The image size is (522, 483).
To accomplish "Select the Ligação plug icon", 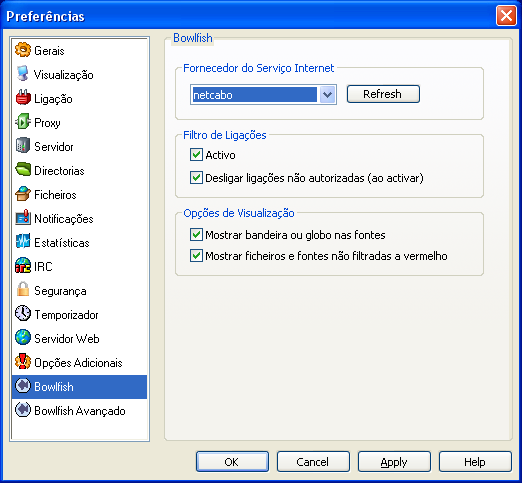I will coord(23,98).
